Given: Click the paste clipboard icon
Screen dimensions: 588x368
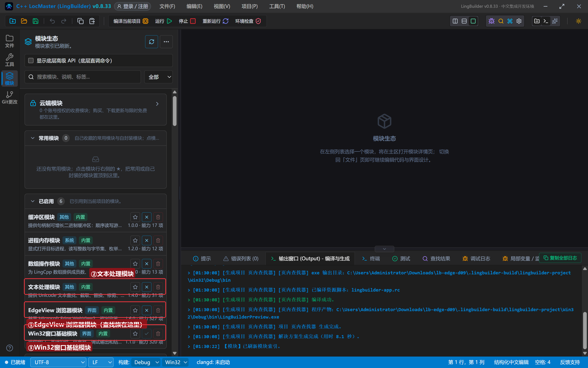Looking at the screenshot, I should [x=92, y=21].
